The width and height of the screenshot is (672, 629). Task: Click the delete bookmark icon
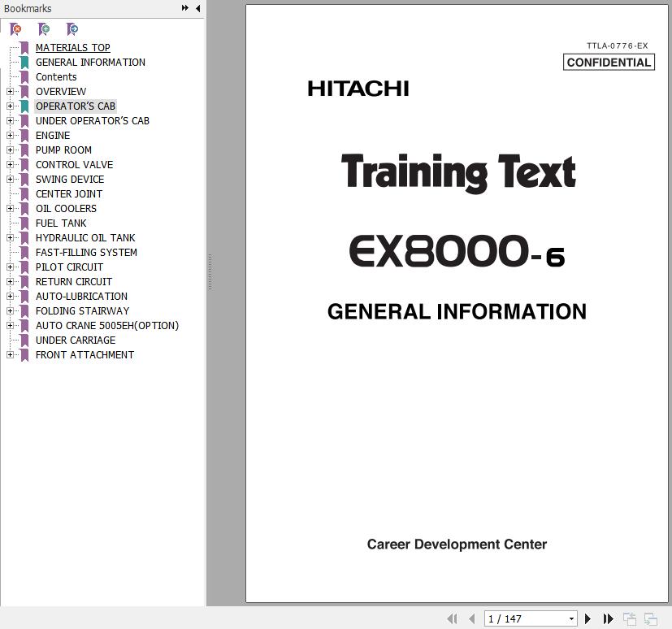tap(15, 29)
